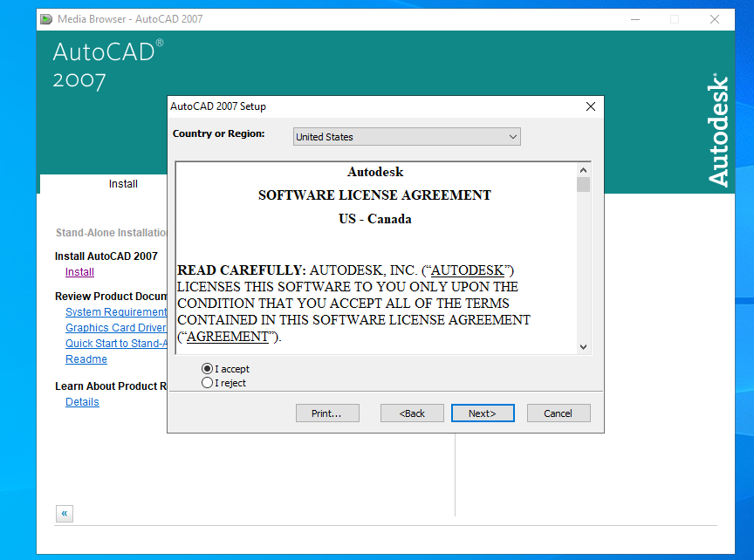Cancel the AutoCAD setup
Image resolution: width=754 pixels, height=560 pixels.
point(558,413)
